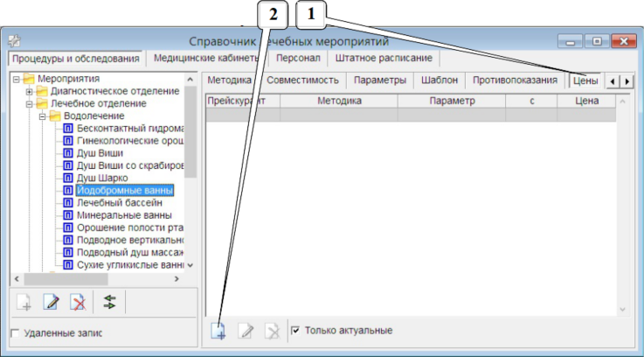Add a new price record in right panel

[218, 331]
